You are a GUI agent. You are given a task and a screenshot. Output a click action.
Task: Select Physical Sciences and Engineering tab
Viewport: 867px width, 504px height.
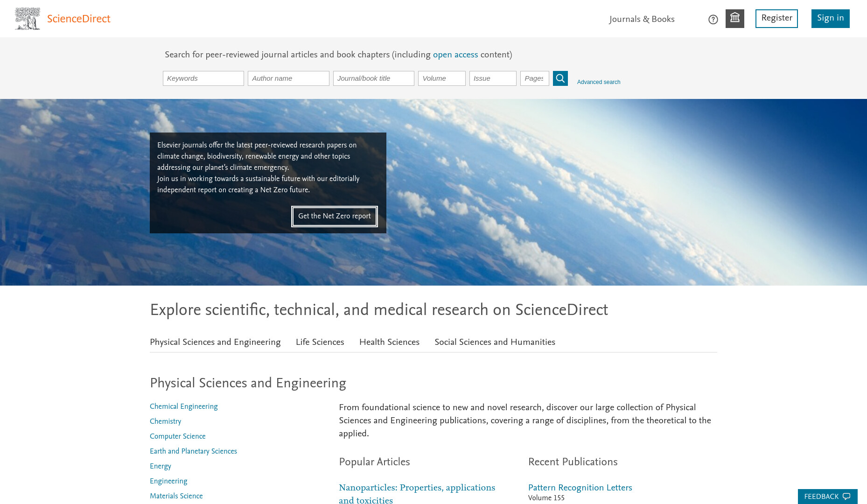[x=215, y=342]
